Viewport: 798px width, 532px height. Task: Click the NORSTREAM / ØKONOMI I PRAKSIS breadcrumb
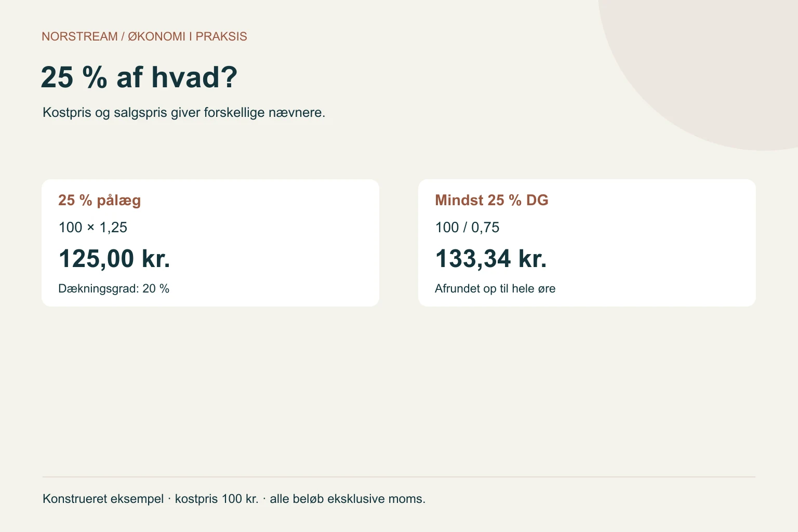point(144,36)
